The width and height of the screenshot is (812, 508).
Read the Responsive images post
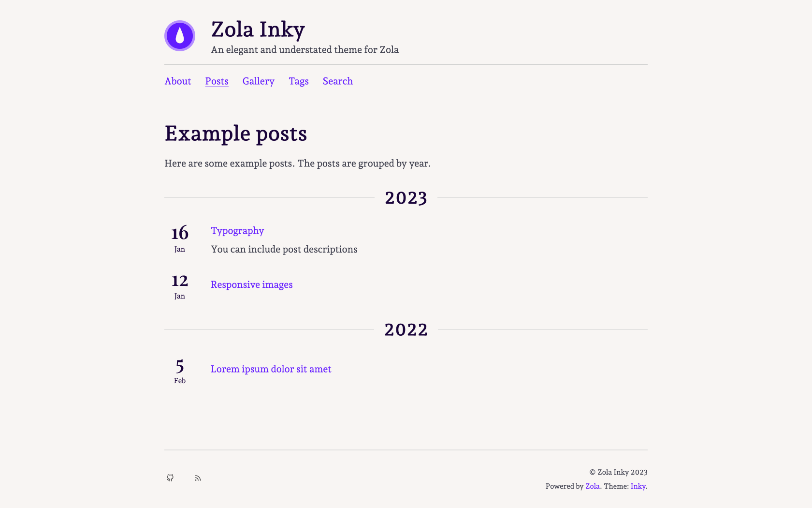coord(251,284)
